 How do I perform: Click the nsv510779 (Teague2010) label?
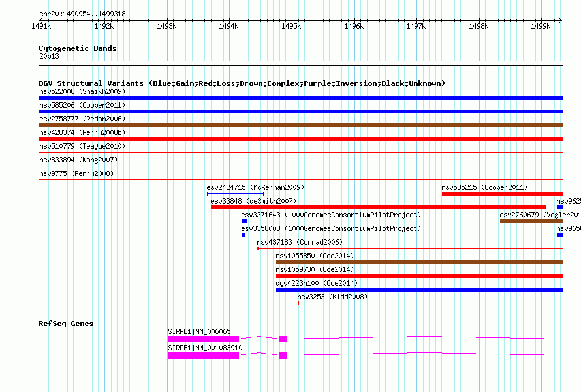pos(82,146)
